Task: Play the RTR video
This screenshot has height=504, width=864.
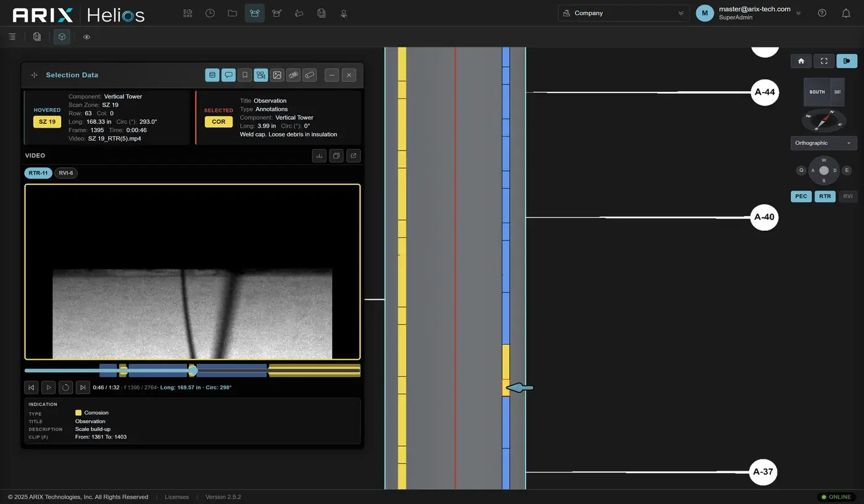Action: click(x=48, y=387)
